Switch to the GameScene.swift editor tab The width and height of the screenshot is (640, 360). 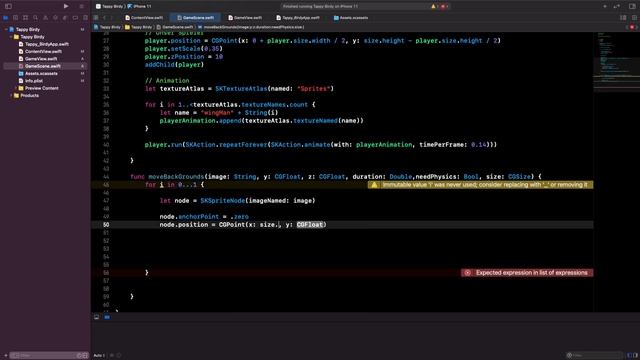(x=196, y=18)
